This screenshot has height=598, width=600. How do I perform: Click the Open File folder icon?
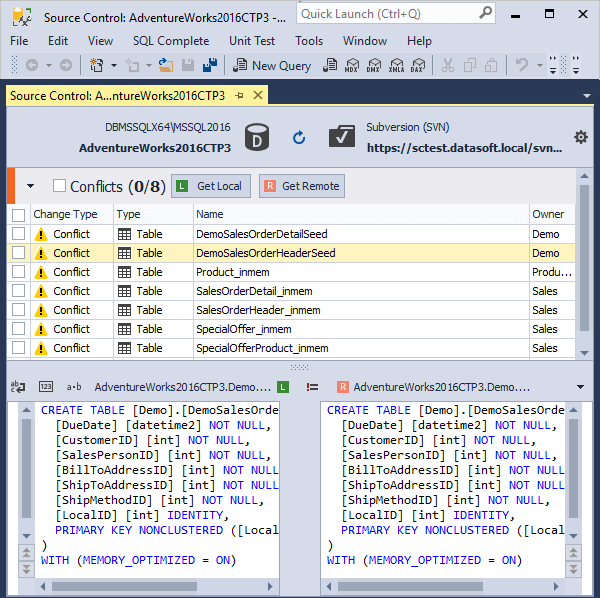click(x=166, y=65)
